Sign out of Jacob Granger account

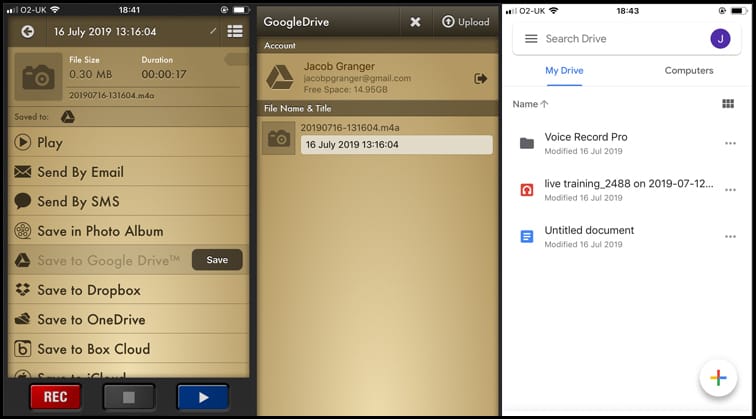tap(481, 79)
